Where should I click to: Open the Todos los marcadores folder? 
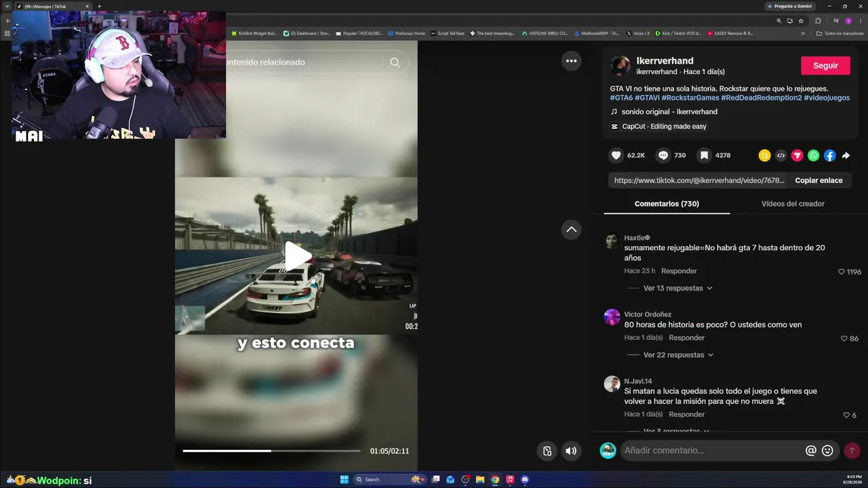840,33
